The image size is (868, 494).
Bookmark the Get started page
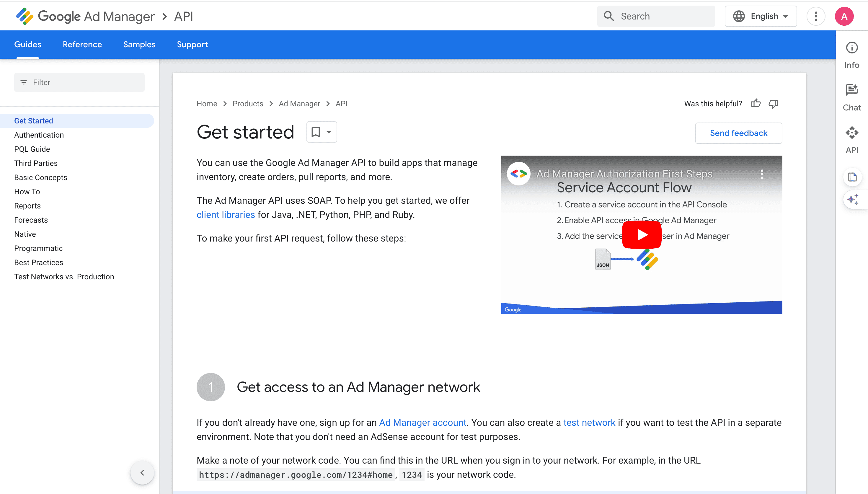[x=316, y=132]
